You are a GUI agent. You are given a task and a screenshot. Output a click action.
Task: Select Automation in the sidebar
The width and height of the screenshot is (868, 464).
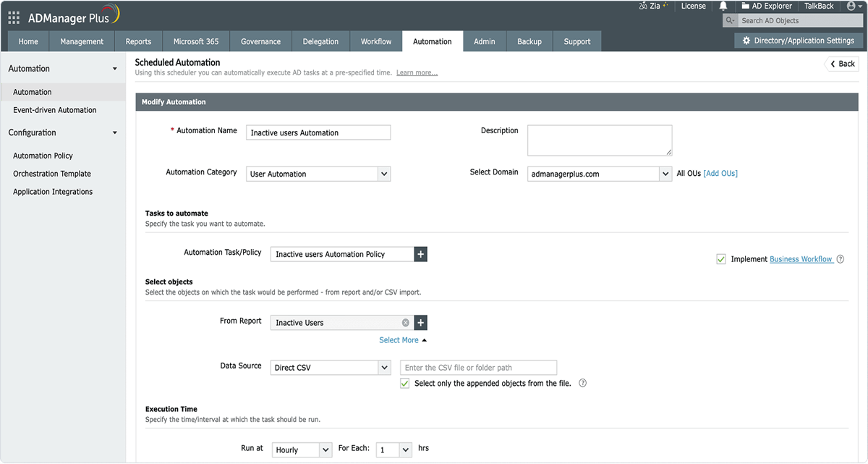point(63,92)
